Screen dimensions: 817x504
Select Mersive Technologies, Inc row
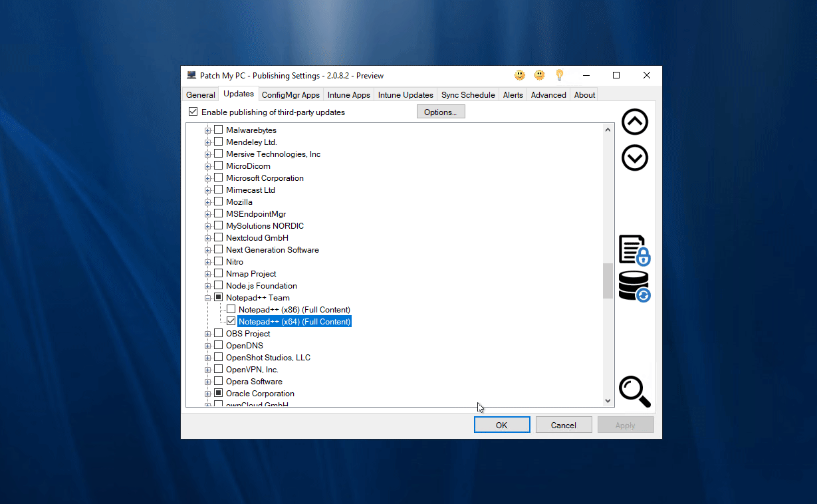tap(273, 154)
